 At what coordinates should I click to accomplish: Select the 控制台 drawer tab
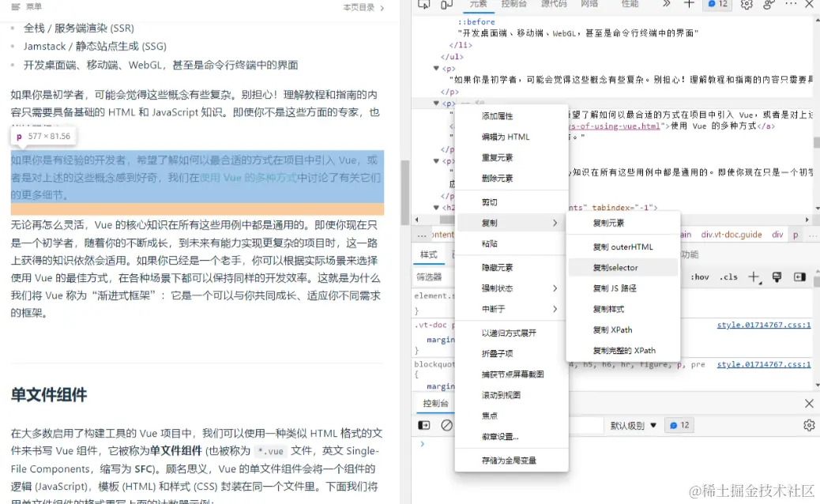(435, 403)
